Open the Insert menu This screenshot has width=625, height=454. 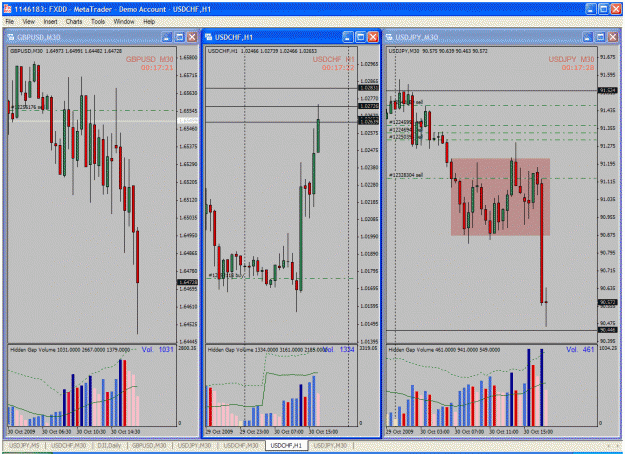[x=50, y=22]
